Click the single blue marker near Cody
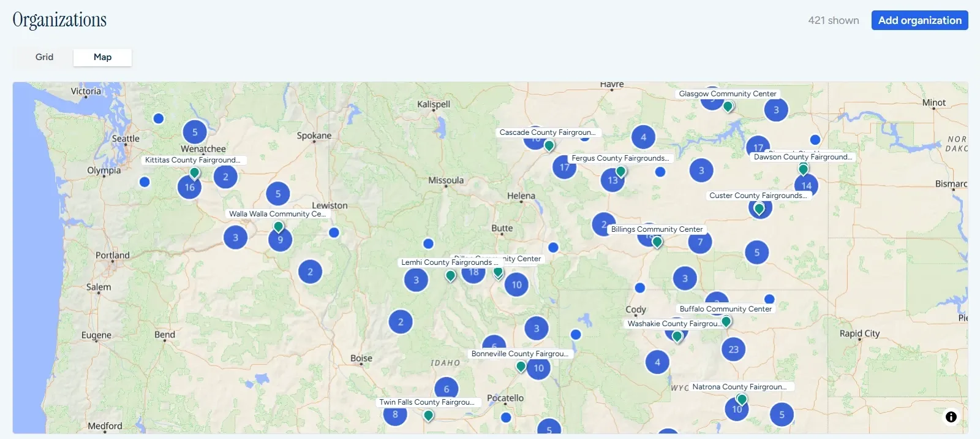980x439 pixels. point(640,288)
